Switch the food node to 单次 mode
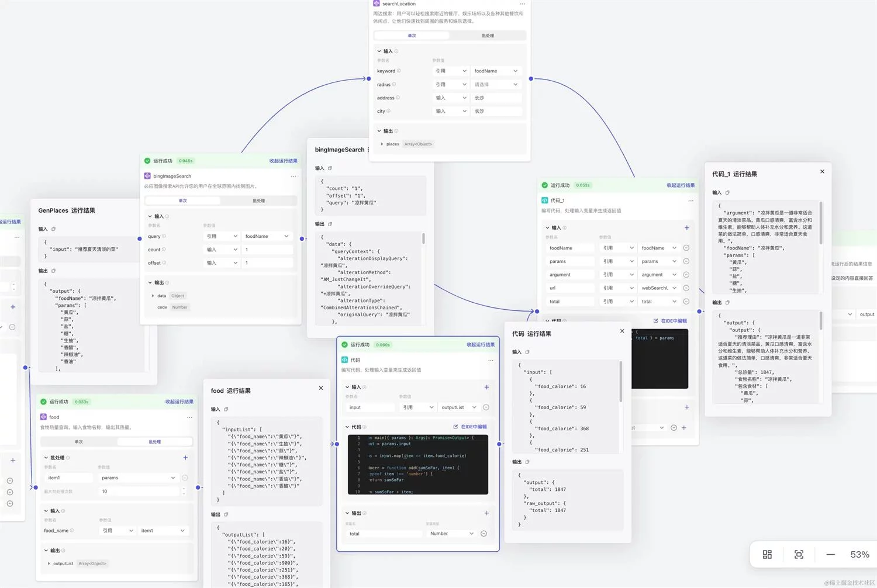 tap(79, 442)
